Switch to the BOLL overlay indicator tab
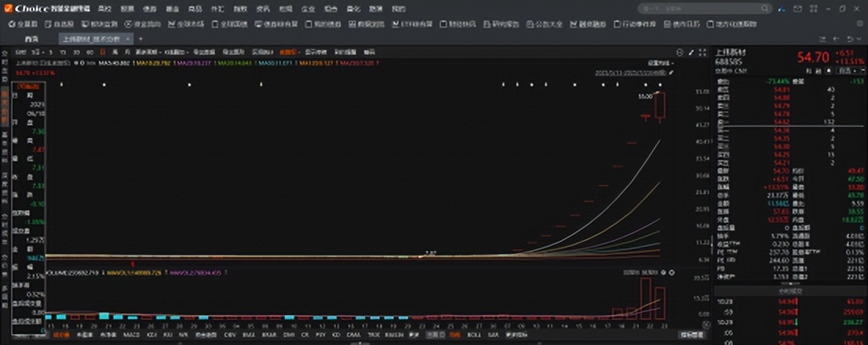The image size is (868, 345). pos(474,335)
